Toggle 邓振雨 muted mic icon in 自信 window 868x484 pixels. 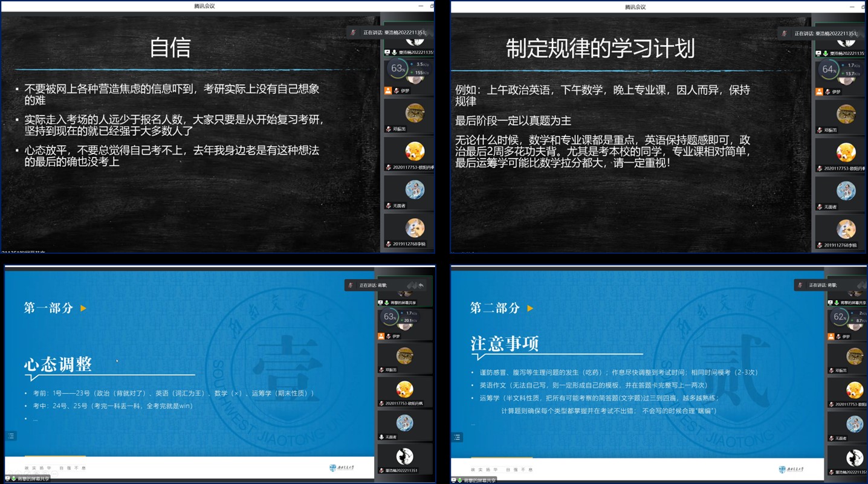coord(388,129)
